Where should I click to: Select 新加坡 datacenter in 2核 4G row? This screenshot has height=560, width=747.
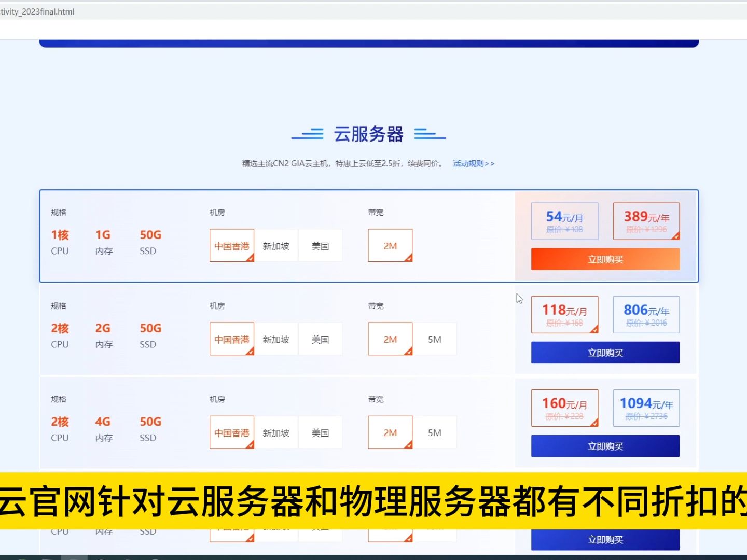tap(276, 432)
